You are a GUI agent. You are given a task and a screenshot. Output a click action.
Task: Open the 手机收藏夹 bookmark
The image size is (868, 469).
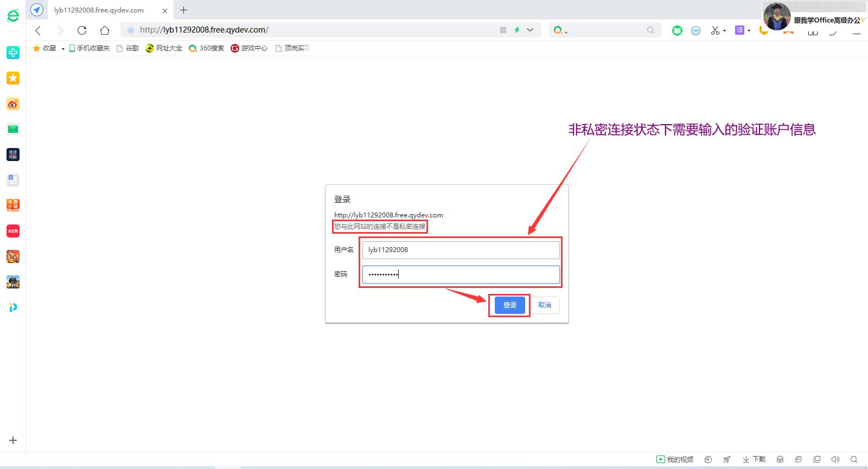pyautogui.click(x=90, y=48)
